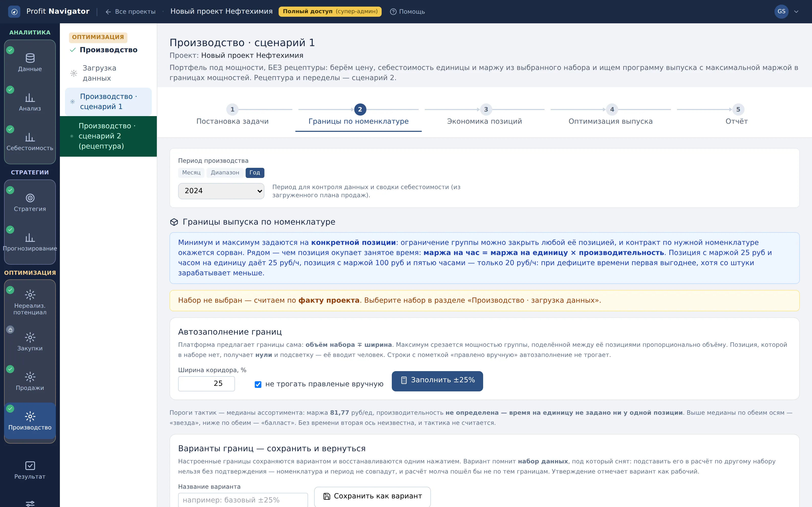This screenshot has height=507, width=812.
Task: Open Прогнозирование in the sidebar
Action: 30,242
